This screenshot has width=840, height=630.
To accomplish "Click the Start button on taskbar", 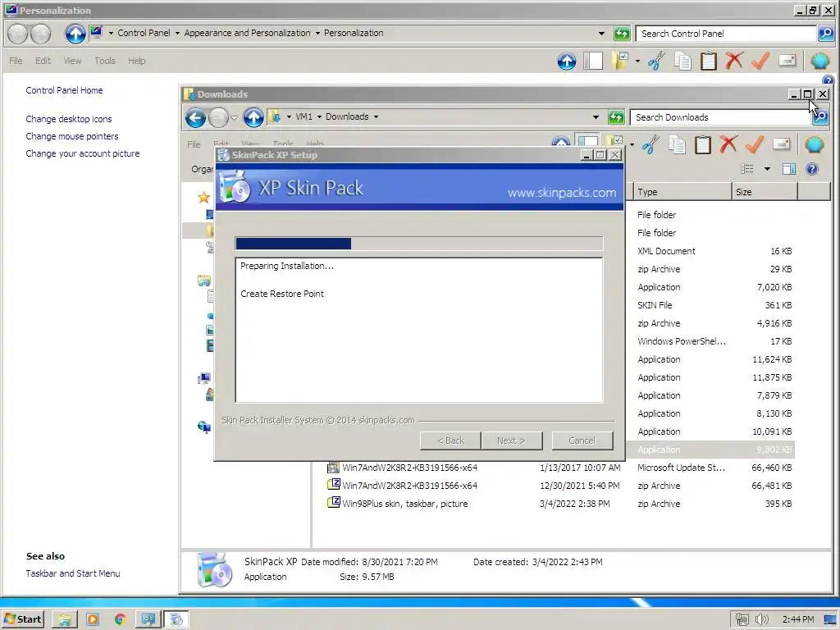I will pos(22,619).
